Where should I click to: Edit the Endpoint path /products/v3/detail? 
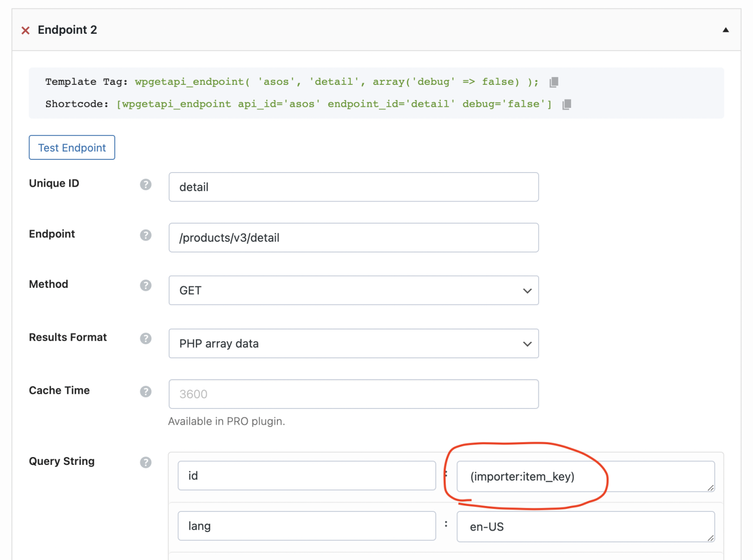[x=353, y=237]
